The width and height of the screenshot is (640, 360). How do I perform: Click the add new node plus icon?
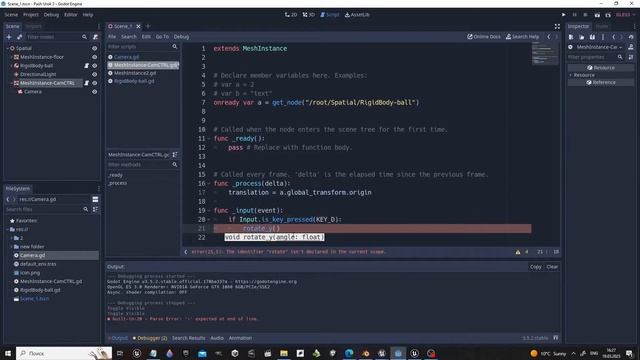point(9,37)
